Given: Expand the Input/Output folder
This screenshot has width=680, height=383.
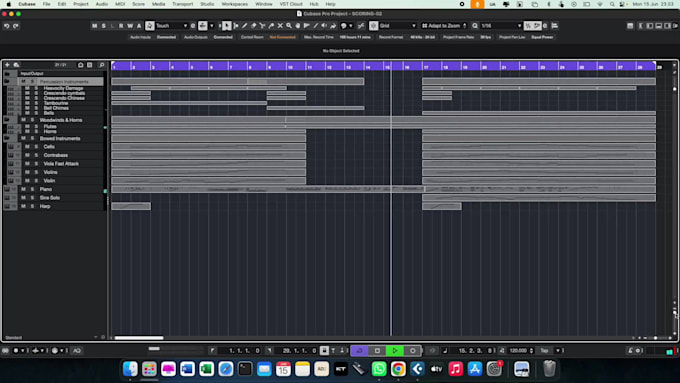Looking at the screenshot, I should [x=7, y=74].
